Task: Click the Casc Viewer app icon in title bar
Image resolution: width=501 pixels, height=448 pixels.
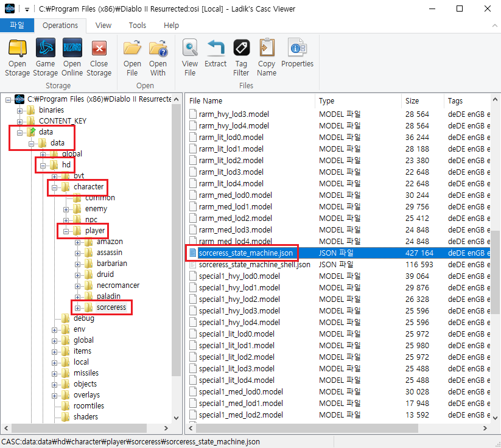Action: 10,9
